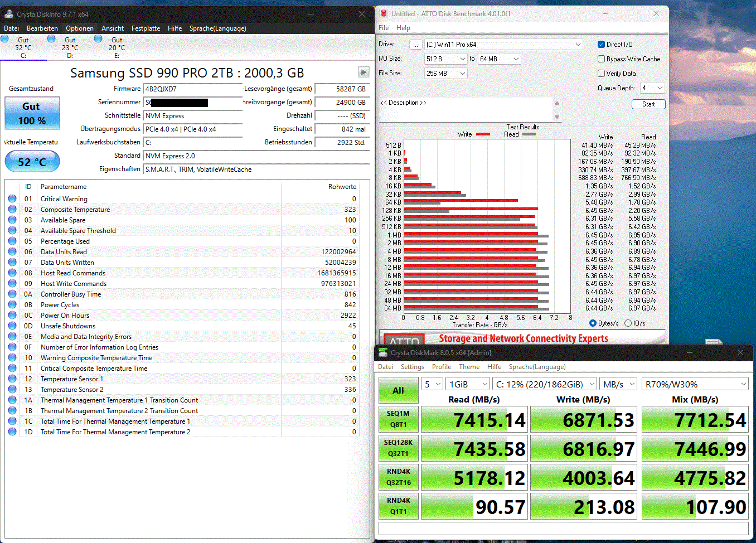Click the status icon for Total Time Thermal Management Temperature 2
756x543 pixels.
pos(12,432)
